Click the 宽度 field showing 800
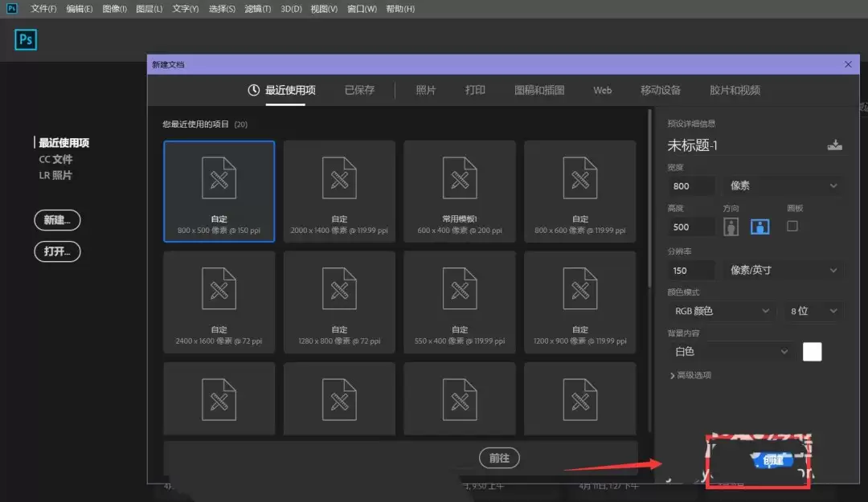The width and height of the screenshot is (868, 502). pyautogui.click(x=691, y=186)
